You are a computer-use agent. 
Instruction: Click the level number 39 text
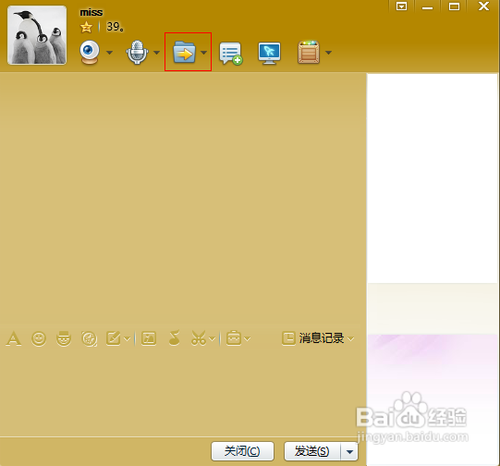click(115, 27)
